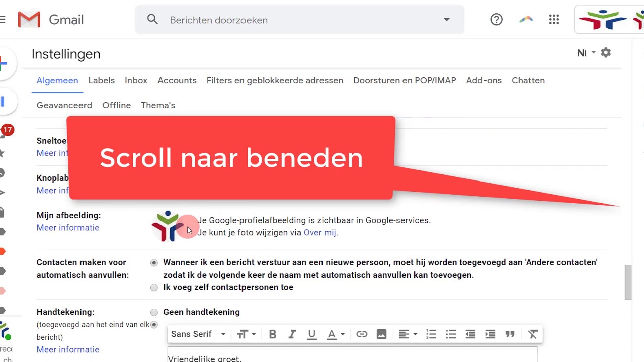Open 'Filters en geblokkeerde adressen' tab

click(x=275, y=80)
